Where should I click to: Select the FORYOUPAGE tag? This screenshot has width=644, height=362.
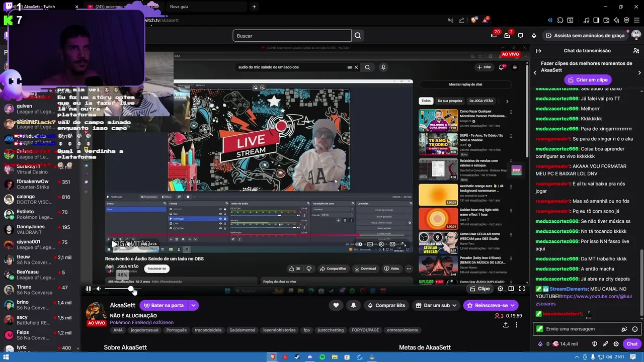(365, 330)
